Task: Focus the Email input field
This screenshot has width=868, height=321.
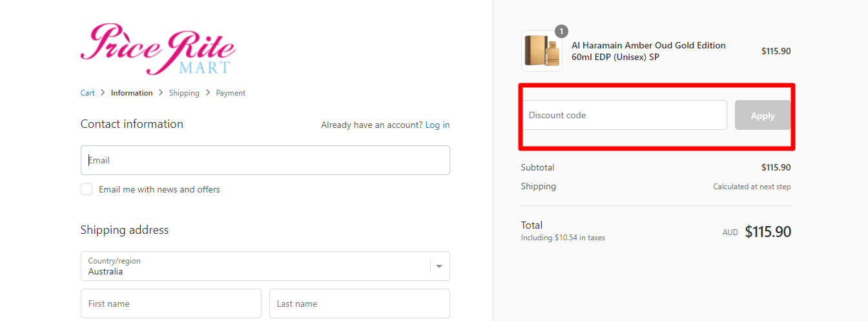Action: pos(265,160)
